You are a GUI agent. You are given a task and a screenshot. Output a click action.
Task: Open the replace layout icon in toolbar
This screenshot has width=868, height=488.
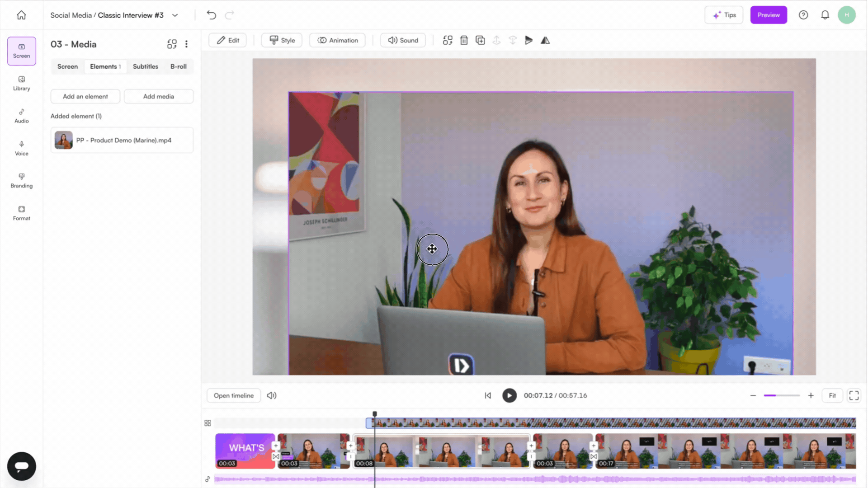pos(448,40)
